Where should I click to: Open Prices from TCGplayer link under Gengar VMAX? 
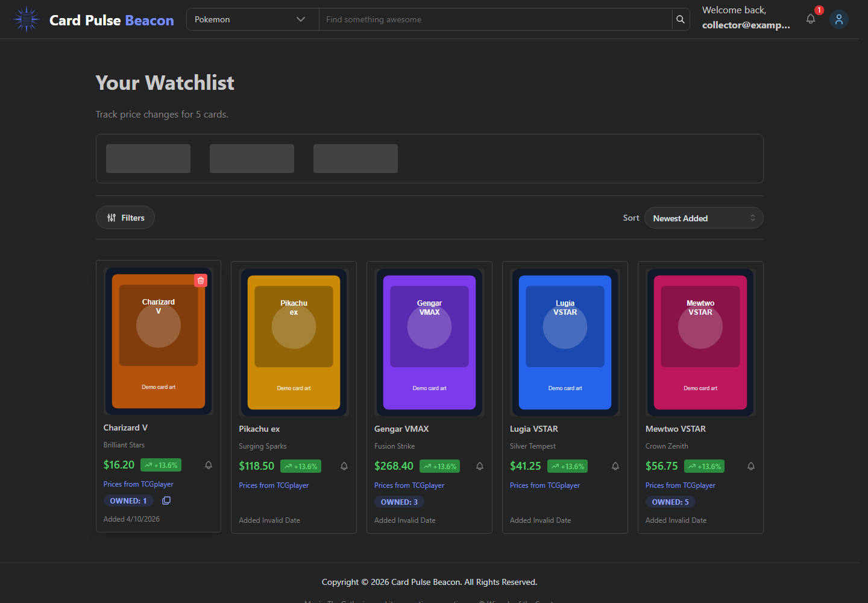click(x=409, y=485)
